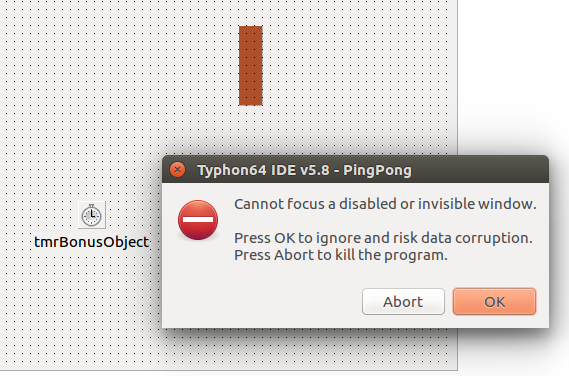Viewport: 569px width, 376px height.
Task: Click the 'Press Abort to kill' message line
Action: 341,255
